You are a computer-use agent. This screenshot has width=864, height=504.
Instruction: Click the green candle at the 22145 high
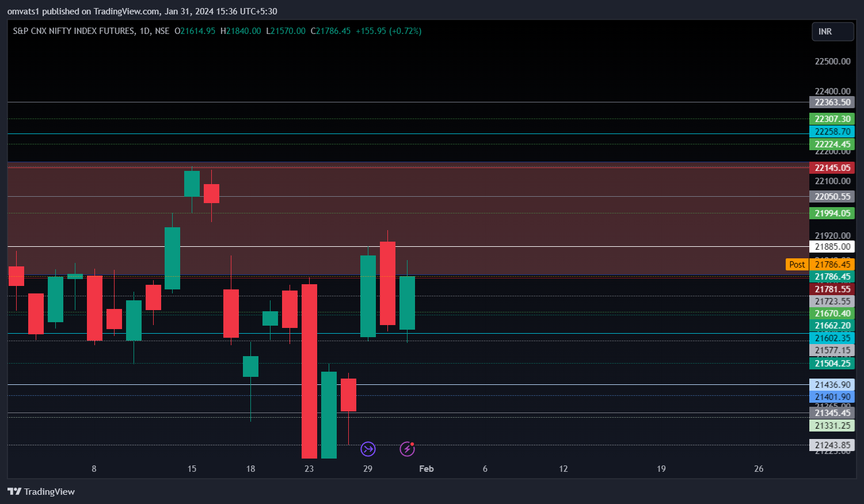tap(192, 184)
